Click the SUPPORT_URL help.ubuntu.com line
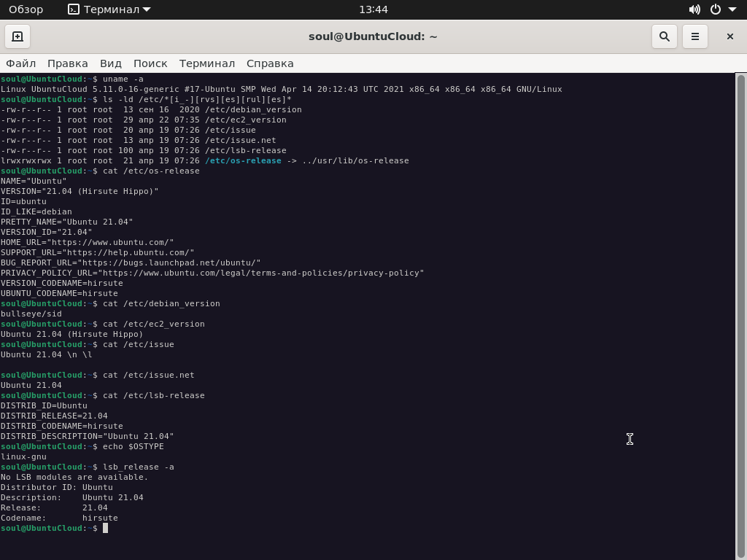 pos(97,252)
